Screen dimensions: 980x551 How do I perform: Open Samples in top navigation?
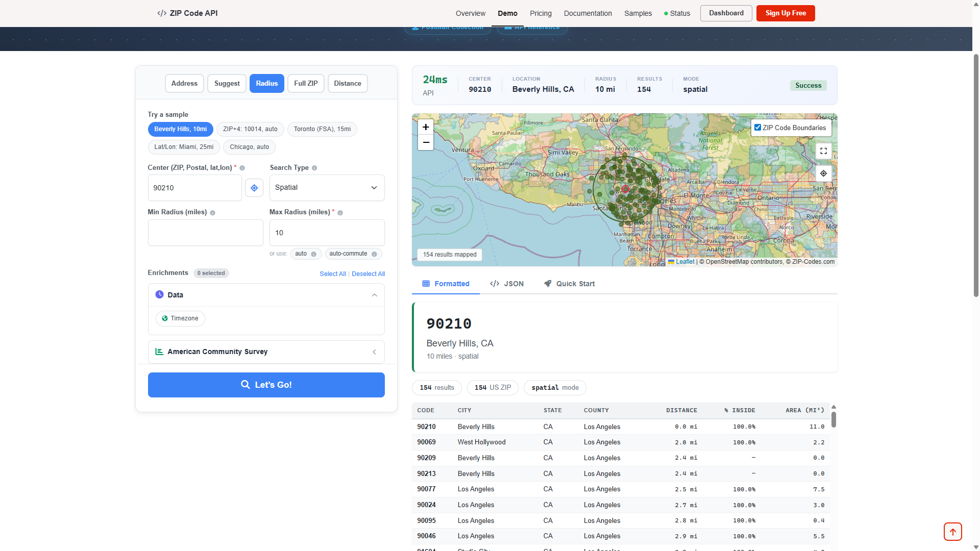638,14
